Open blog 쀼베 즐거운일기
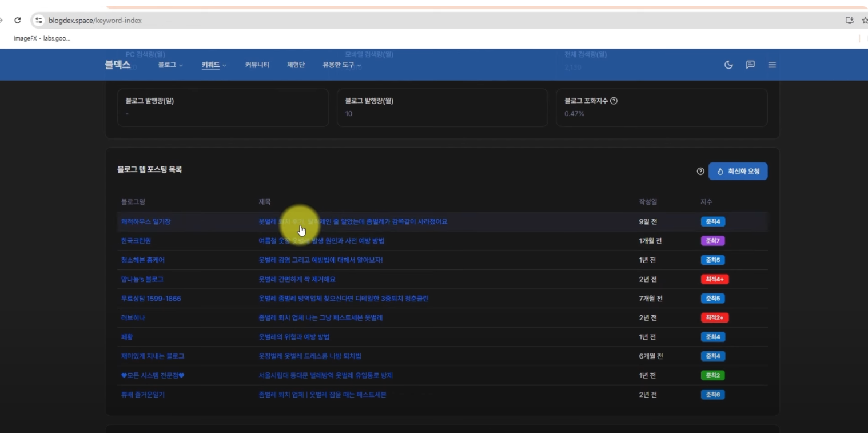This screenshot has width=868, height=433. 143,395
